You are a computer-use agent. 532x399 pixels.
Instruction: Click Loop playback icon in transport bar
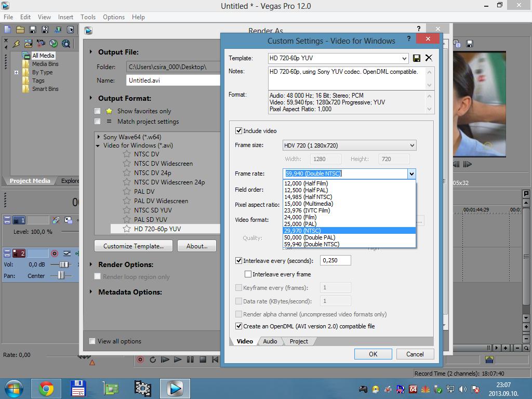(153, 360)
